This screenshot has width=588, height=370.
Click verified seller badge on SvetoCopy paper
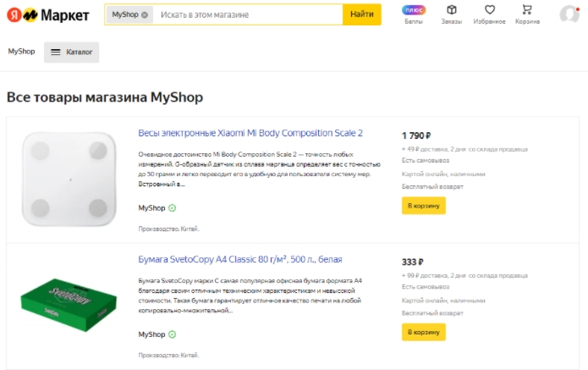click(172, 334)
